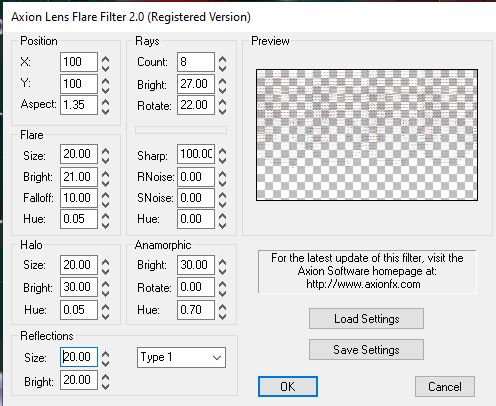Increase Rays Count with up arrow
This screenshot has width=496, height=406.
point(223,59)
